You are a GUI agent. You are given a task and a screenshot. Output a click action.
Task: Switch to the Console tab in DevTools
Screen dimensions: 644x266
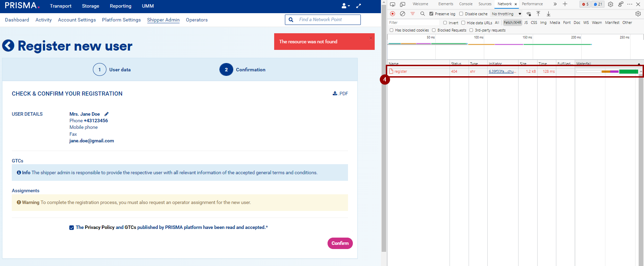point(465,4)
